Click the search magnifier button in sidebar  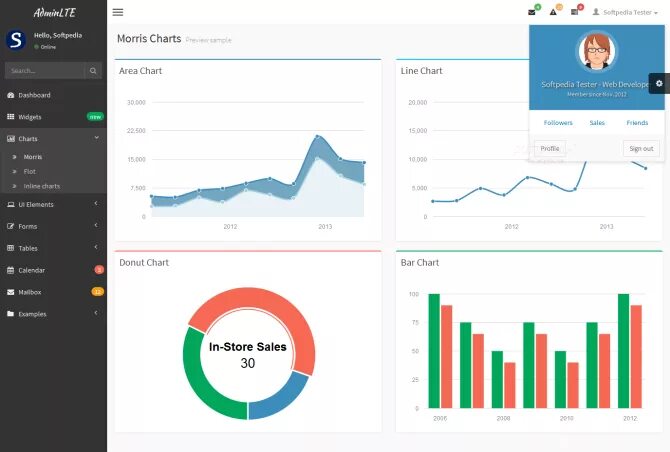pyautogui.click(x=93, y=70)
